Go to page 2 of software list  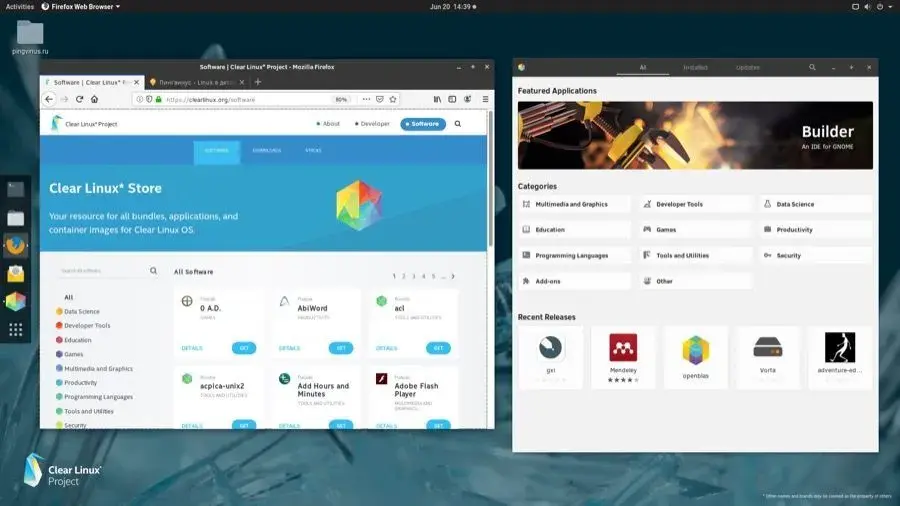click(x=404, y=277)
